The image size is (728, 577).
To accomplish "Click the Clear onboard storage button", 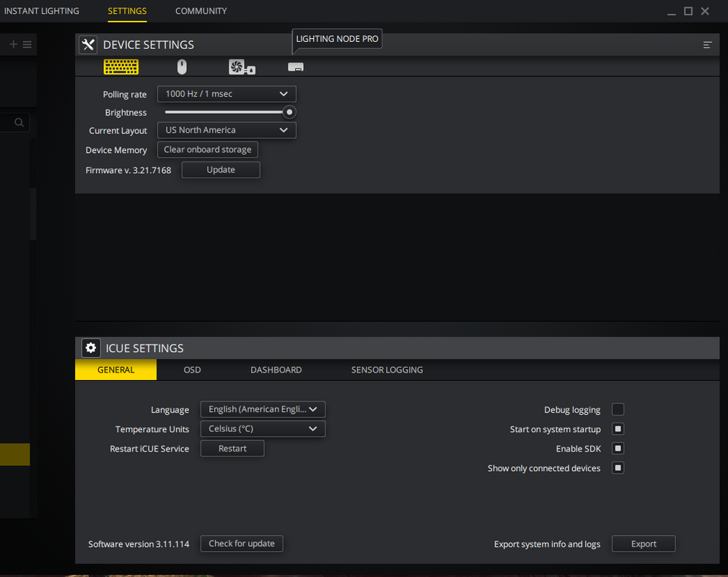I will point(207,149).
